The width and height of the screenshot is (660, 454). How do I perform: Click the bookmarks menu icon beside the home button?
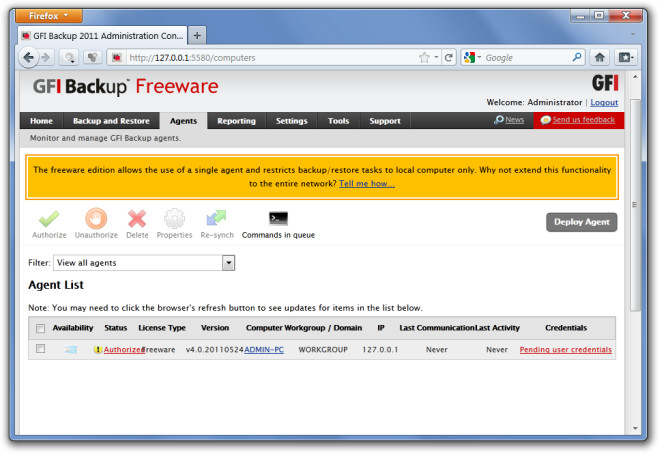point(625,58)
